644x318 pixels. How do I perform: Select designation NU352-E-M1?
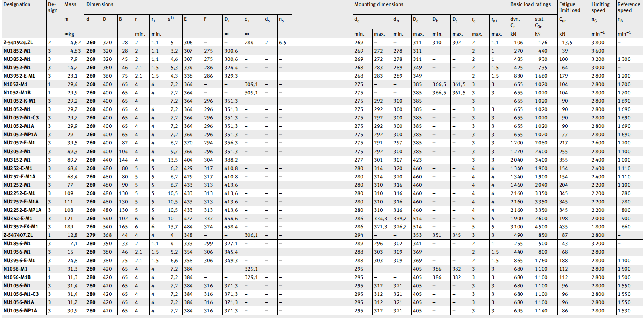point(18,219)
